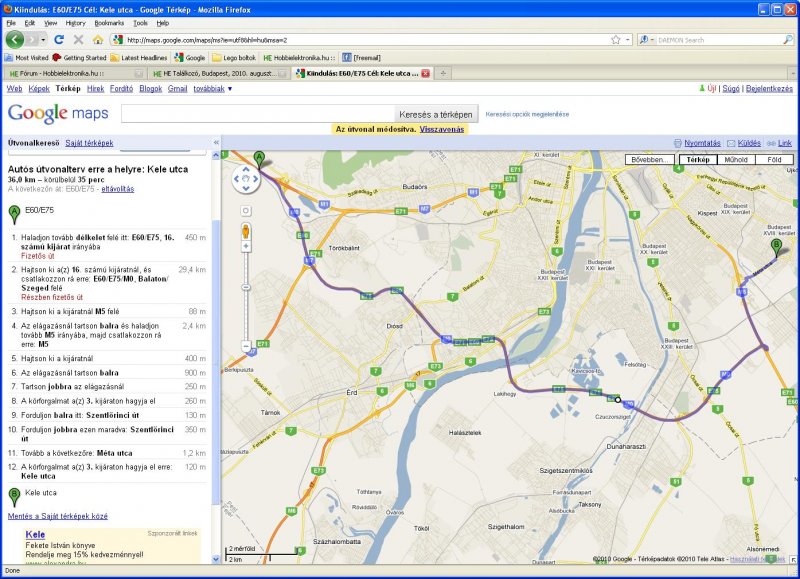Open the Tools menu
The image size is (800, 579).
(140, 23)
